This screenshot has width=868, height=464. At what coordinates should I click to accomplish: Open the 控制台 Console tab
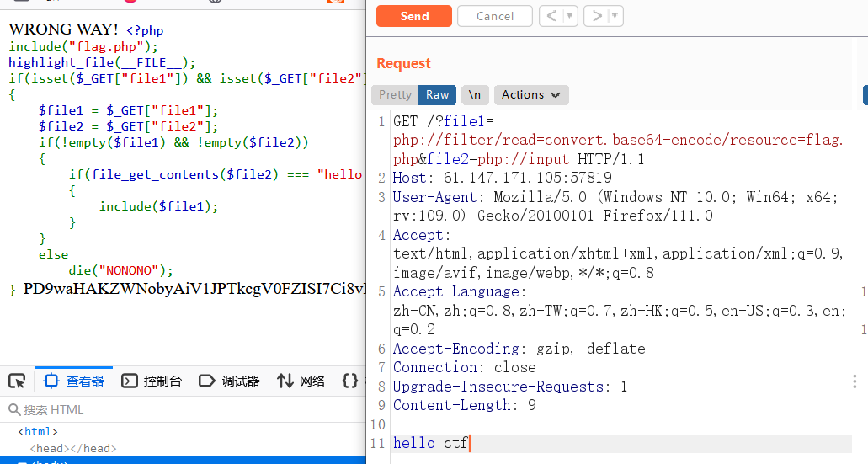pyautogui.click(x=152, y=381)
